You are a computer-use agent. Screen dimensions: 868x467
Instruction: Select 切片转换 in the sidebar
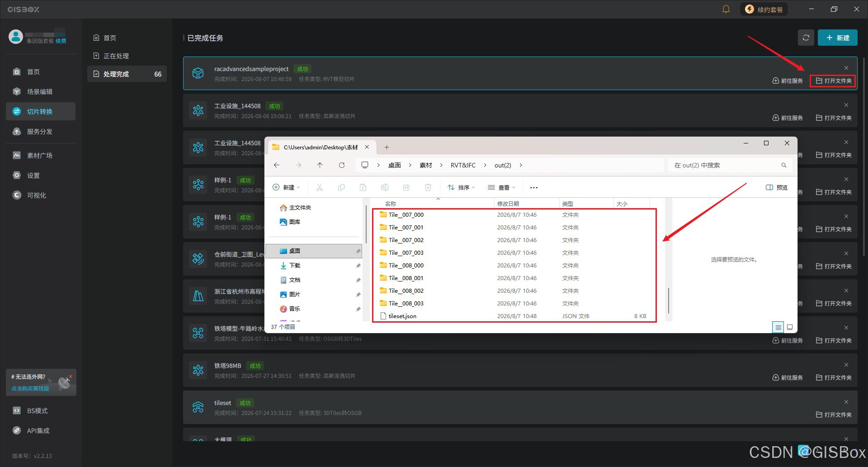[41, 112]
